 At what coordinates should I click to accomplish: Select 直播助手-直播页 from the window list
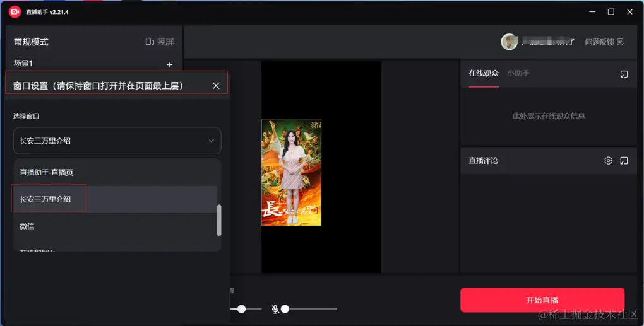116,172
